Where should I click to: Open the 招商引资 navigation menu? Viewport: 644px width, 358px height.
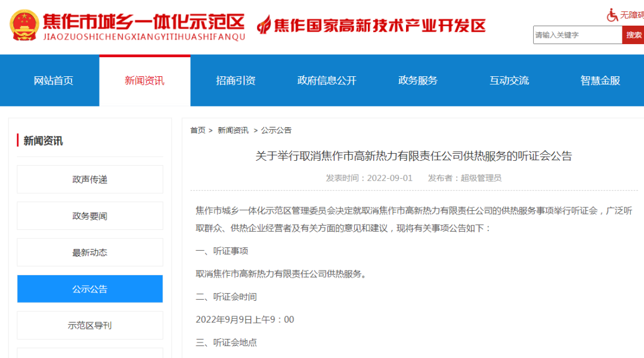[236, 81]
